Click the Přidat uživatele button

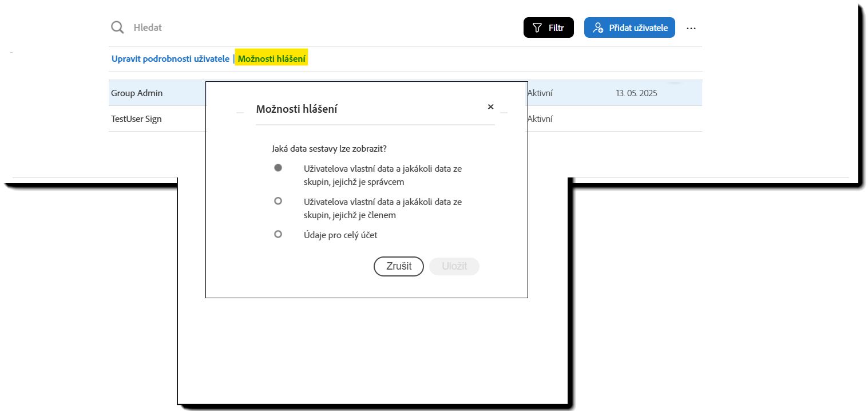pyautogui.click(x=629, y=27)
